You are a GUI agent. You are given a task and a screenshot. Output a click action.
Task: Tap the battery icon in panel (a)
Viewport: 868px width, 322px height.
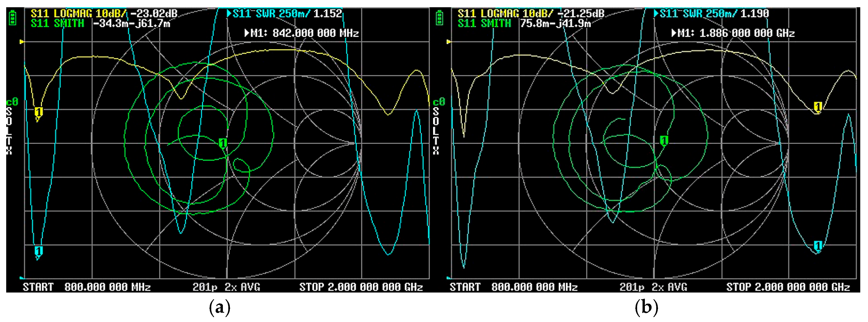coord(12,18)
